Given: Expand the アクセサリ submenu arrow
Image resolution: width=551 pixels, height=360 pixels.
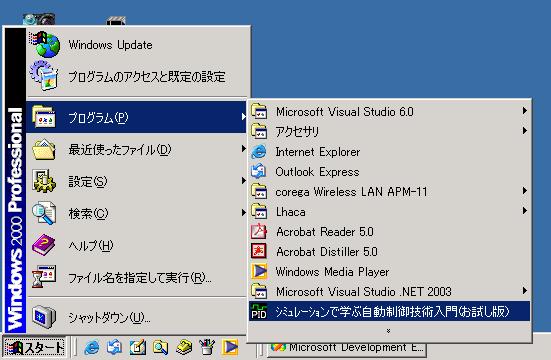Looking at the screenshot, I should (525, 131).
